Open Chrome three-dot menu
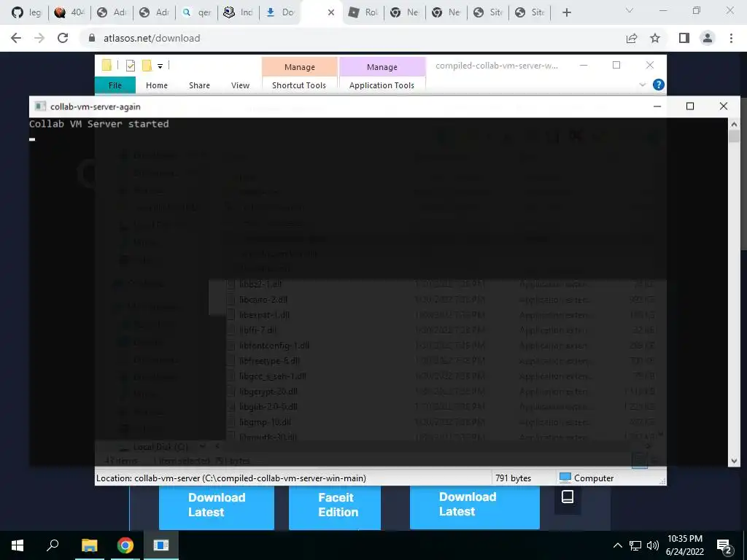 point(731,38)
